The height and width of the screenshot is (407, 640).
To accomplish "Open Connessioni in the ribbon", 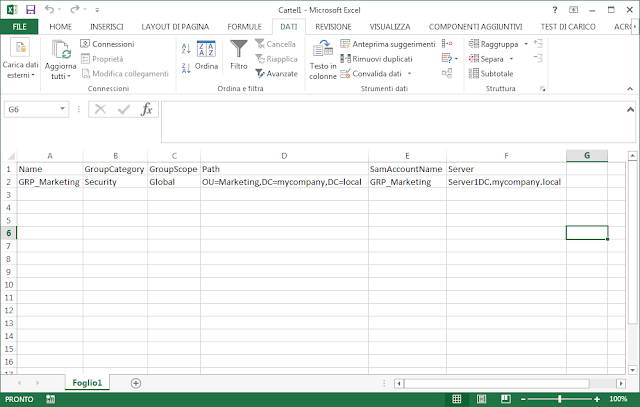I will 108,44.
